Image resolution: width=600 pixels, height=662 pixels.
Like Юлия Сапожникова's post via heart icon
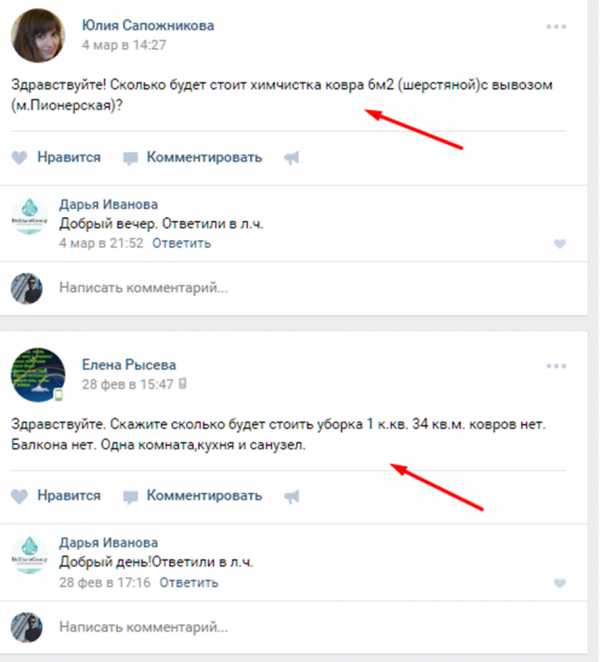(19, 157)
